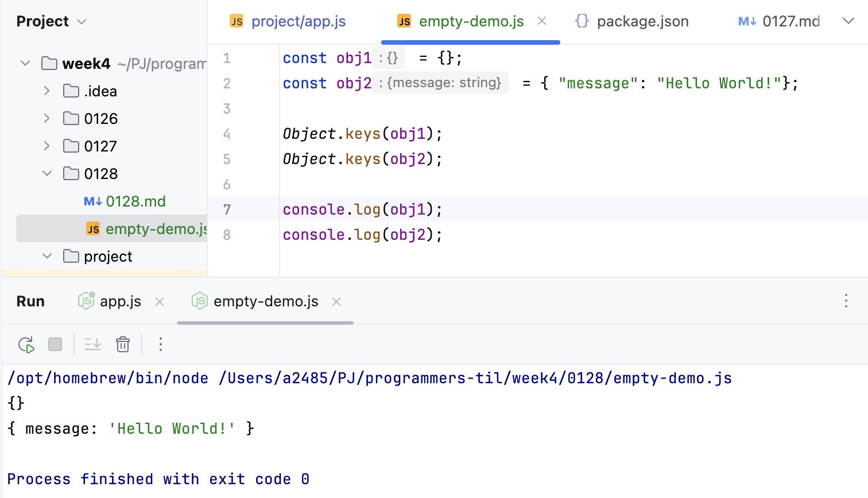
Task: Click the JS icon beside empty-demo.js in tree
Action: [93, 229]
